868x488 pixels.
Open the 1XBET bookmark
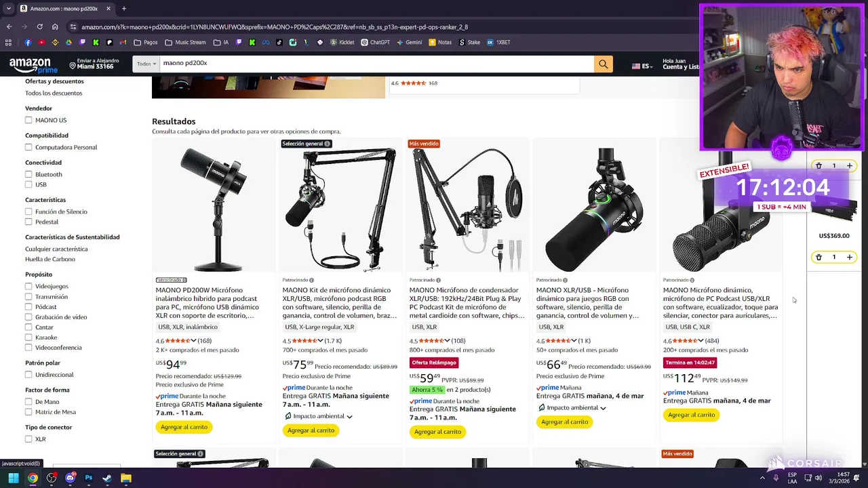click(498, 42)
